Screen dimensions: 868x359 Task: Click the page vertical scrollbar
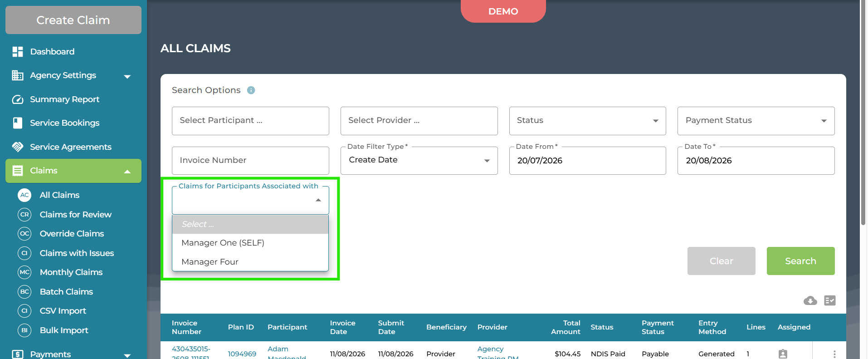[863, 113]
